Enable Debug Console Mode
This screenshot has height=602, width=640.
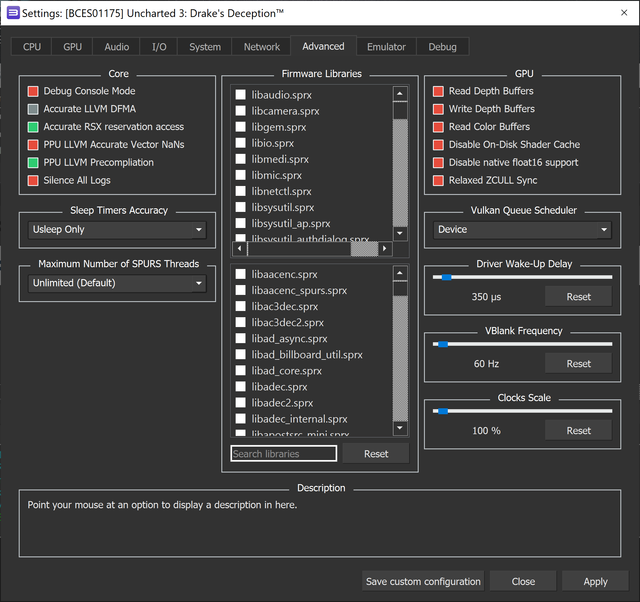33,91
